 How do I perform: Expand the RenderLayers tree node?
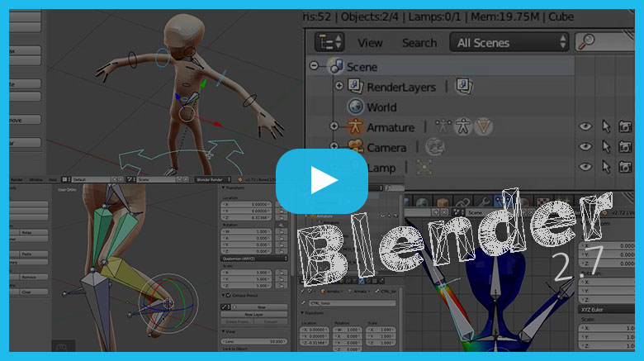pyautogui.click(x=339, y=86)
